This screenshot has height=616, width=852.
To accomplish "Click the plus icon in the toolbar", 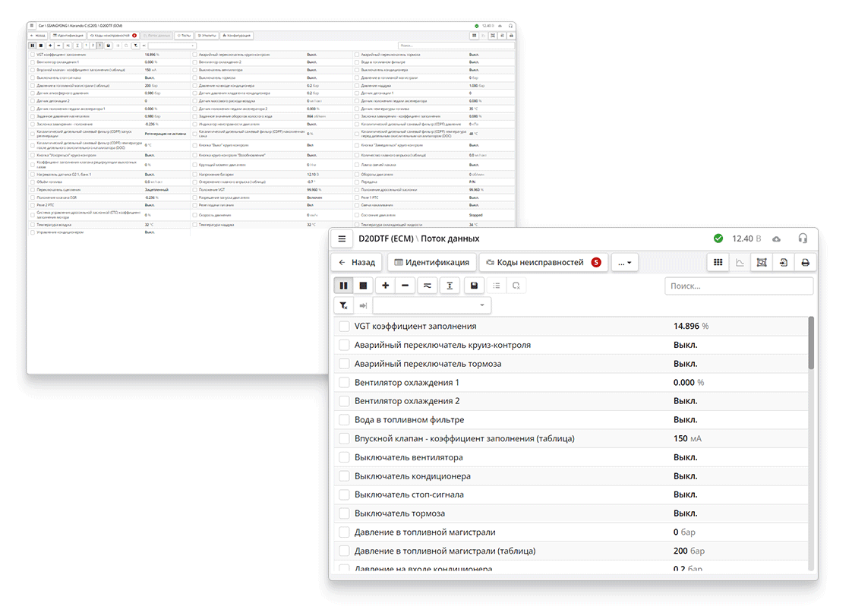I will pos(386,286).
